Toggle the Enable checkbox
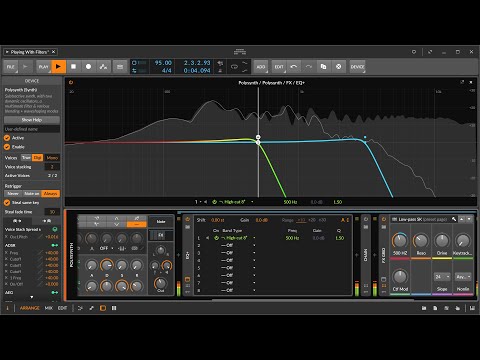 7,147
